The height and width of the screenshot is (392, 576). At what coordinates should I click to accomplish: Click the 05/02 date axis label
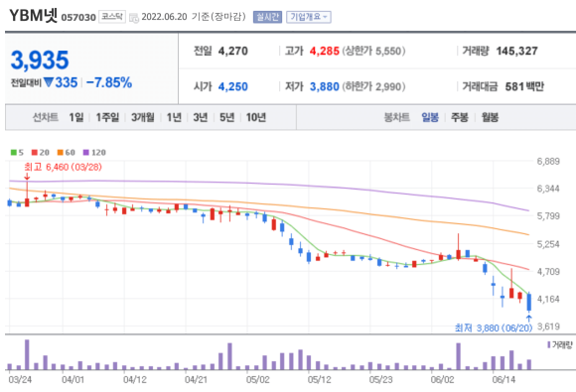pos(257,379)
